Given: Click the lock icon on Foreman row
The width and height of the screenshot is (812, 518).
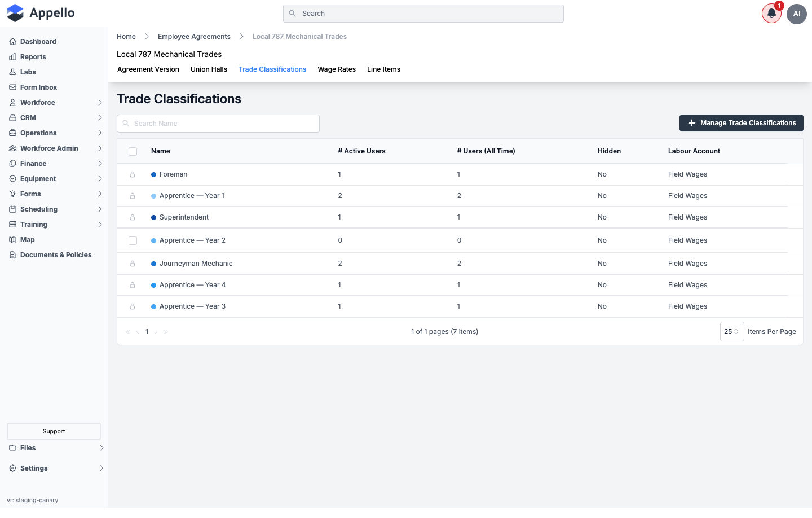Looking at the screenshot, I should [133, 175].
